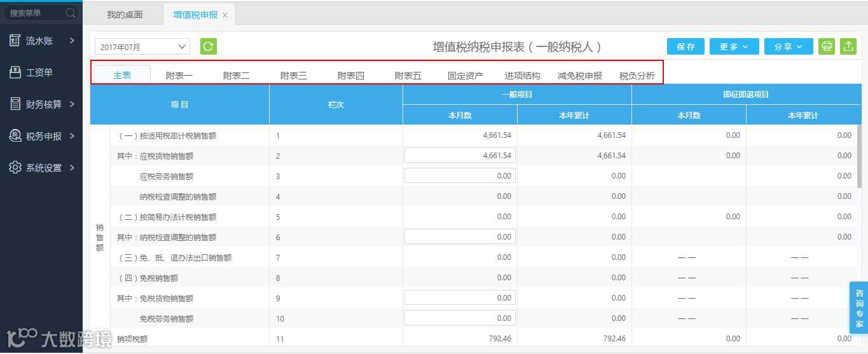The image size is (868, 354).
Task: Switch to 附表二 tab
Action: [237, 76]
